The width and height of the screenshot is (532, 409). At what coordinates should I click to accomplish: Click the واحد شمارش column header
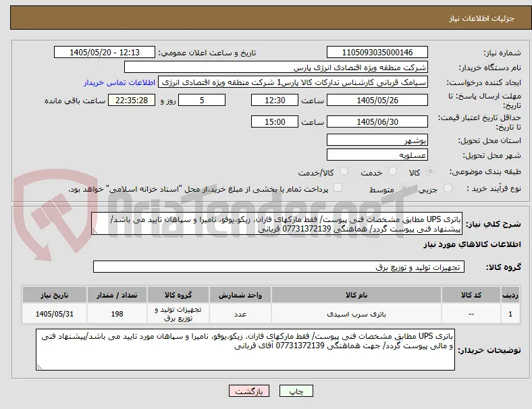pyautogui.click(x=240, y=295)
